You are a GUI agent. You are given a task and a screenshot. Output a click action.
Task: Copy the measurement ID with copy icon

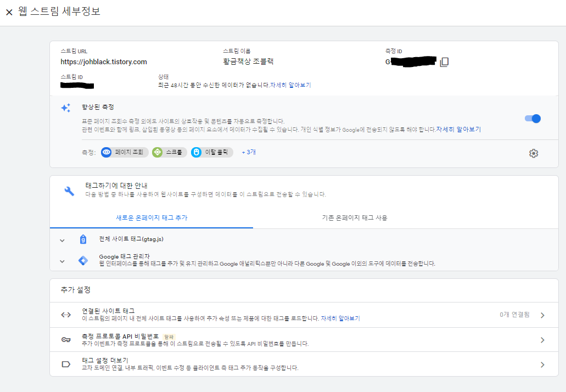[444, 62]
